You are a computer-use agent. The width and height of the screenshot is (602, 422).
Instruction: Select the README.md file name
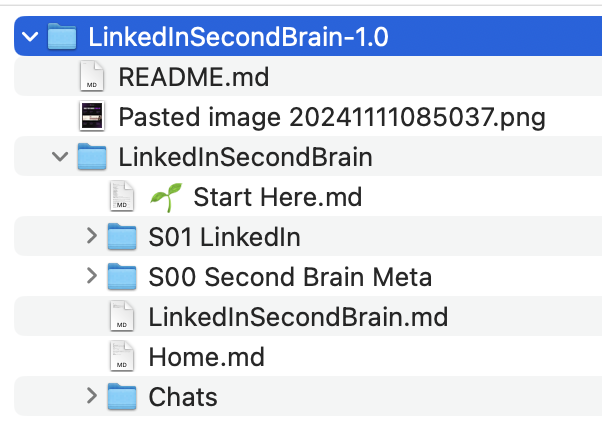pyautogui.click(x=193, y=77)
